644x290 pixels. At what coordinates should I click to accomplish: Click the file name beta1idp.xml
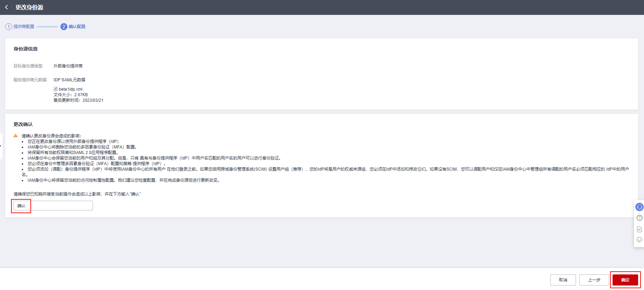point(70,89)
